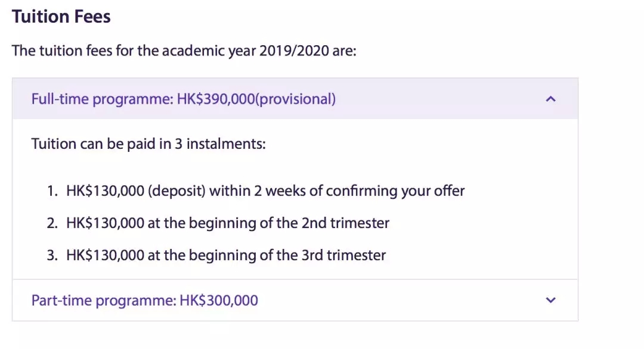
Task: Click the third instalment for the 3rd trimester
Action: tap(216, 255)
